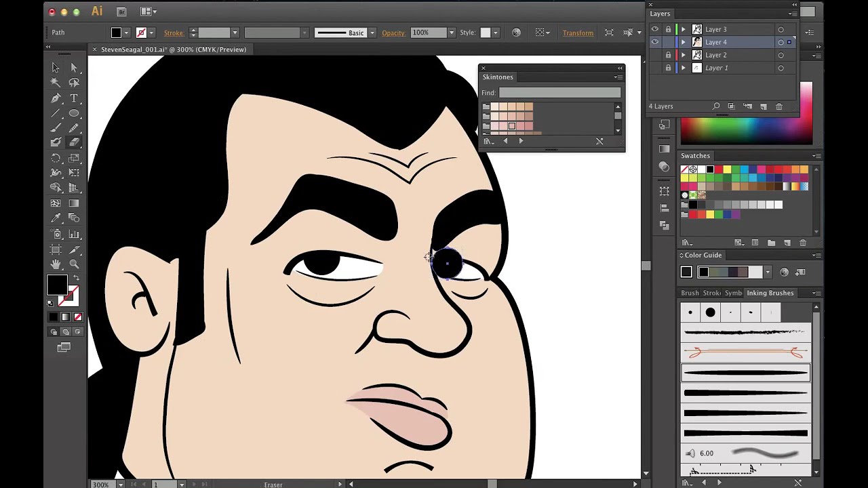Switch to the Symbols panel tab
Image resolution: width=868 pixels, height=488 pixels.
733,293
